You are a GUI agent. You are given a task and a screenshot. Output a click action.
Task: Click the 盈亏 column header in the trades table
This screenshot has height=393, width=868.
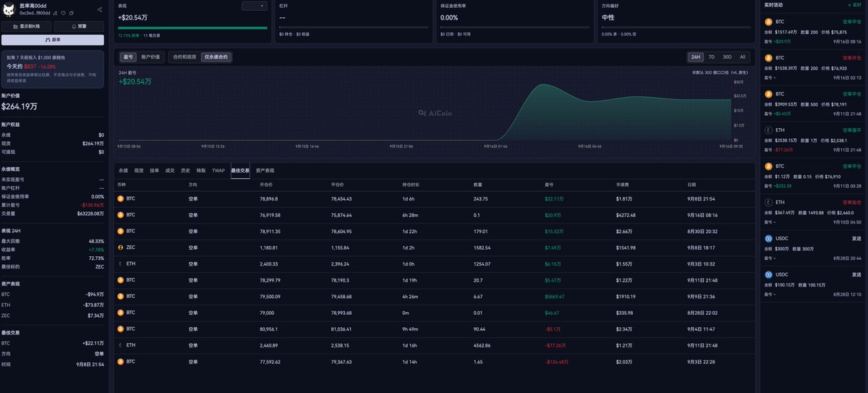(550, 185)
